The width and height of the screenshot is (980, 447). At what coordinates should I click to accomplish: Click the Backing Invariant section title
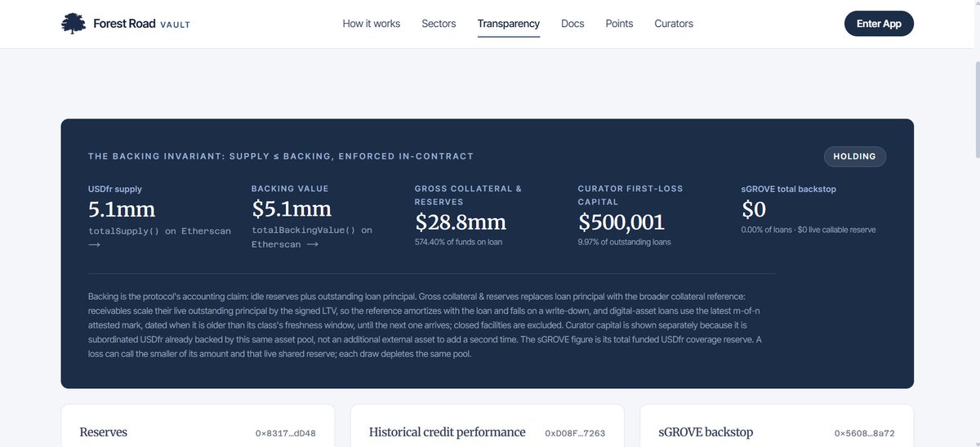point(281,156)
